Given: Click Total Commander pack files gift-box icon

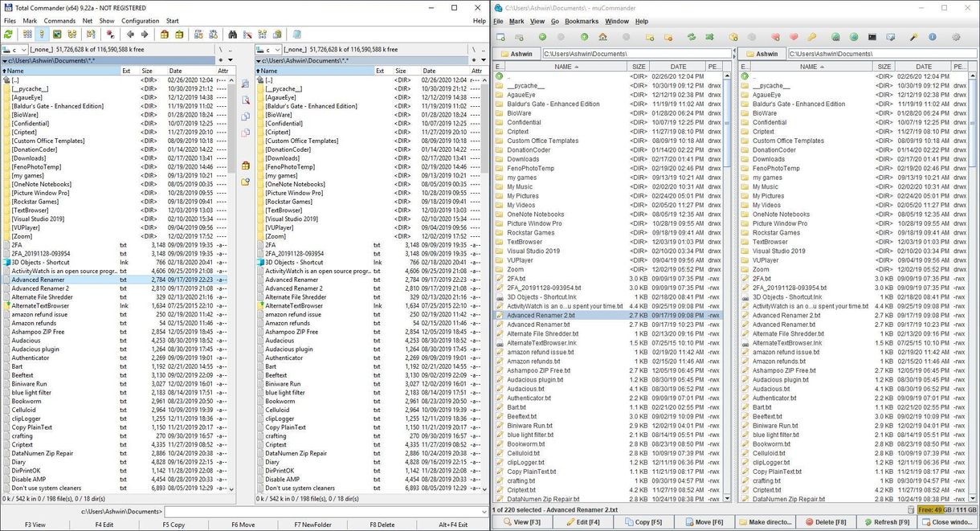Looking at the screenshot, I should [x=164, y=35].
